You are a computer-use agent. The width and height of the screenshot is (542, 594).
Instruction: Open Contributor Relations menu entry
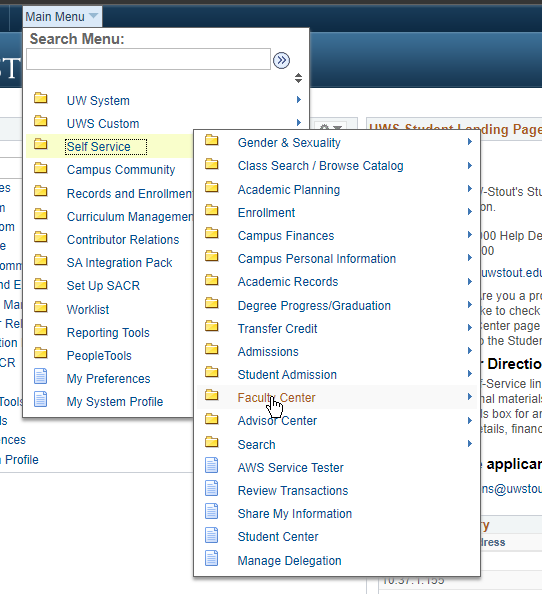coord(123,240)
